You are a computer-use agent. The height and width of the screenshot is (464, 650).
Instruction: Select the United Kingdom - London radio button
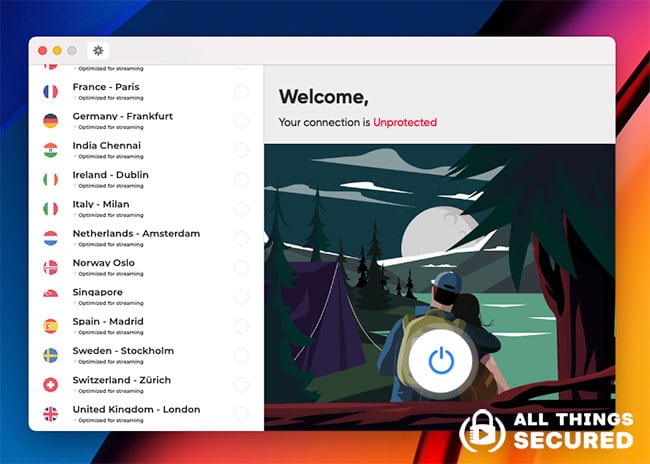click(x=241, y=414)
